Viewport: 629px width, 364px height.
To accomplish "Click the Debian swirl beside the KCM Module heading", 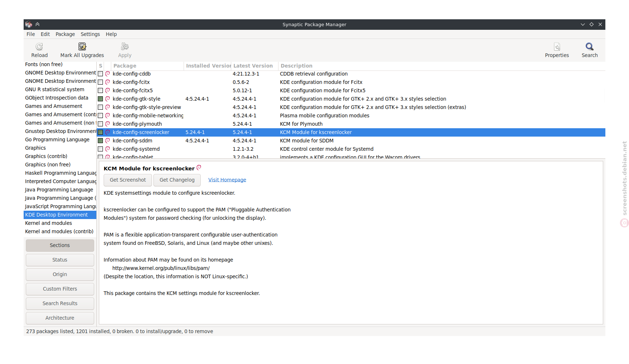I will coord(199,167).
